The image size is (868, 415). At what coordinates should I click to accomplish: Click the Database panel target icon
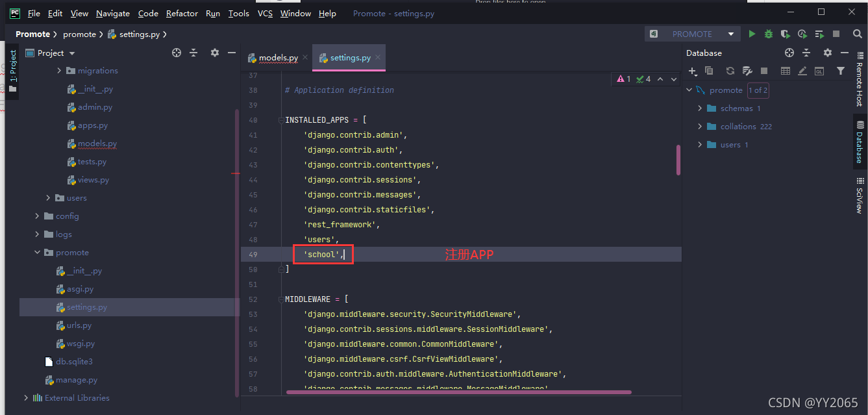click(x=789, y=53)
